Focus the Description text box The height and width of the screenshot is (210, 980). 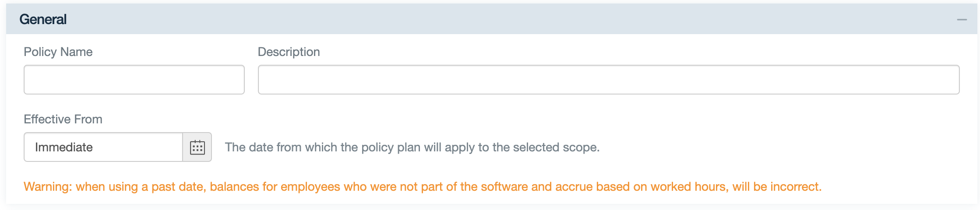click(x=608, y=80)
